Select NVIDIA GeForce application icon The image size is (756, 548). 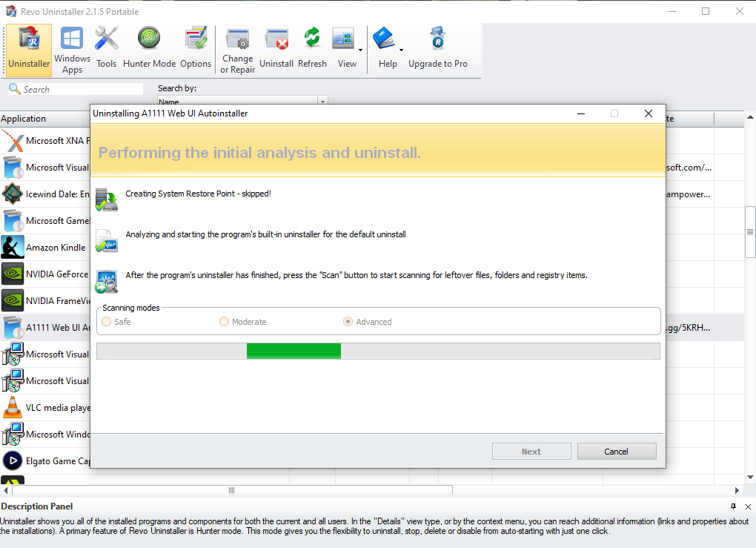[x=13, y=274]
